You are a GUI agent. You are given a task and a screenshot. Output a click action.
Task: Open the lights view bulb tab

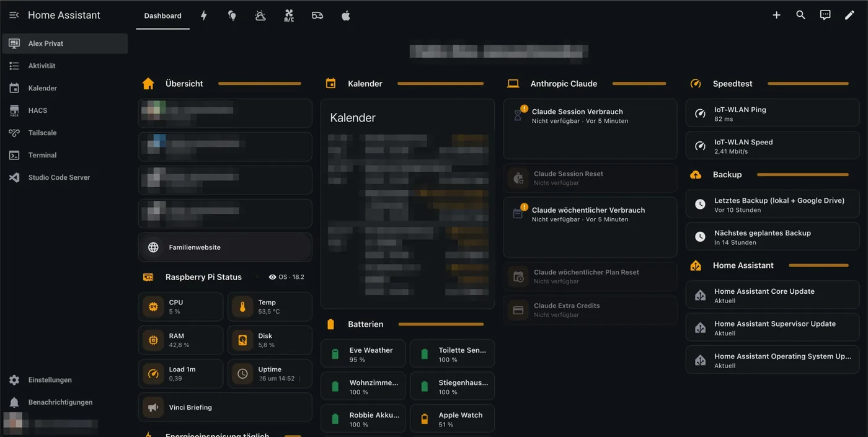coord(232,15)
